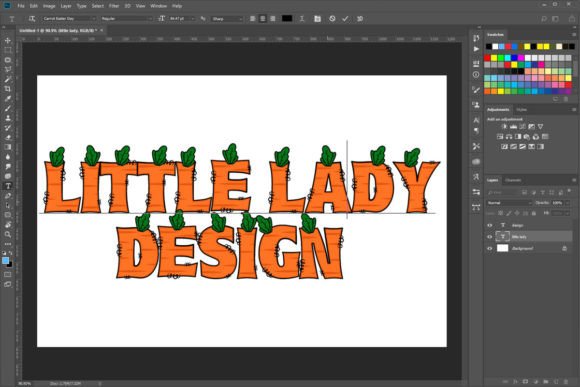
Task: Open the text color swatch in options bar
Action: click(287, 18)
